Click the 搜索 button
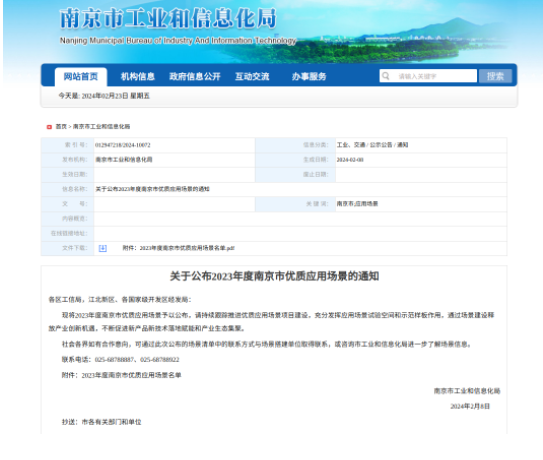Image resolution: width=543 pixels, height=460 pixels. coord(495,76)
